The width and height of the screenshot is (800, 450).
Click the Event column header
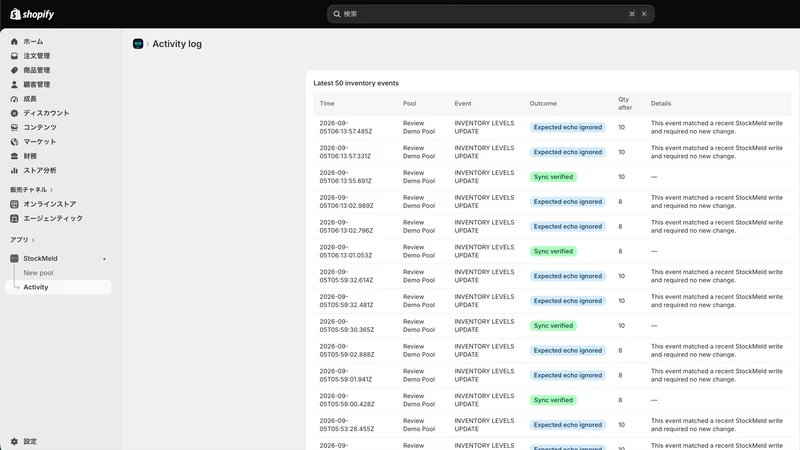[463, 103]
